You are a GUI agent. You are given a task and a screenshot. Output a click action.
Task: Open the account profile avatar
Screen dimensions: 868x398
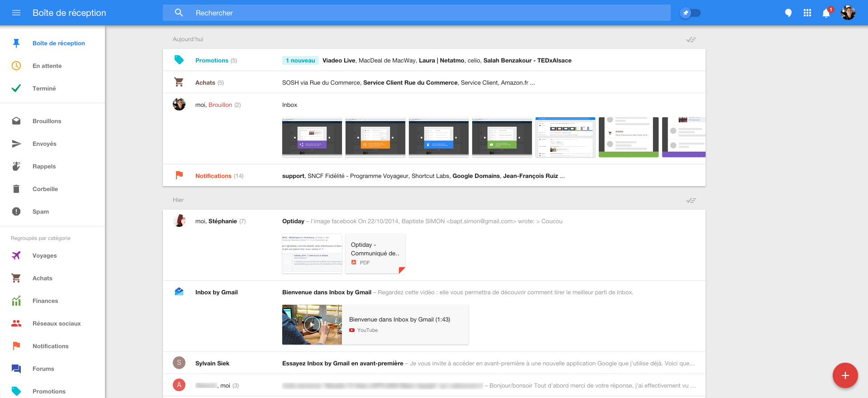coord(848,13)
